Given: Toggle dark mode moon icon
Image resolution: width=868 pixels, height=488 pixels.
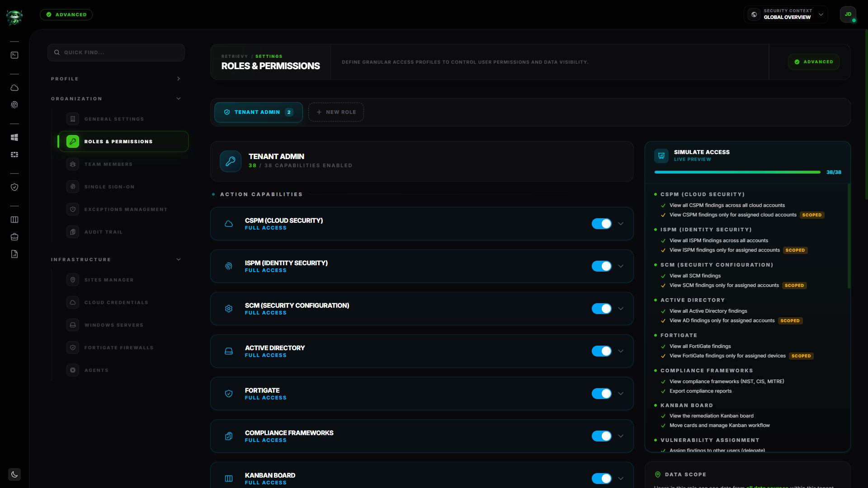Looking at the screenshot, I should tap(14, 474).
